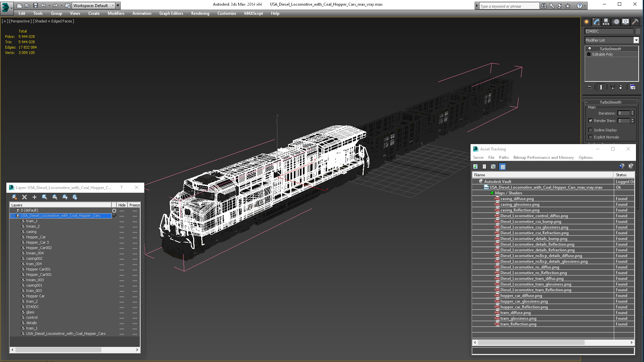The height and width of the screenshot is (362, 644).
Task: Toggle Render Iters checkbox
Action: [590, 121]
